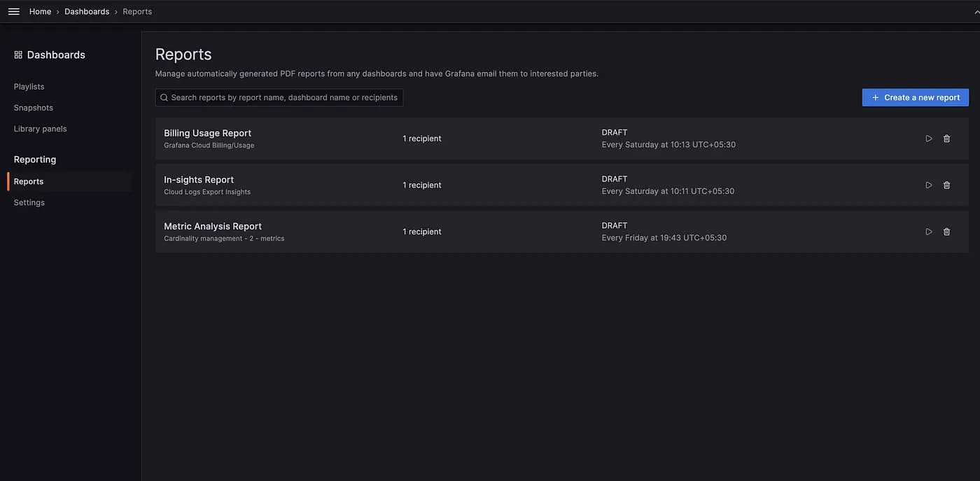This screenshot has height=481, width=980.
Task: Send the Billing Usage Report now
Action: click(x=929, y=138)
